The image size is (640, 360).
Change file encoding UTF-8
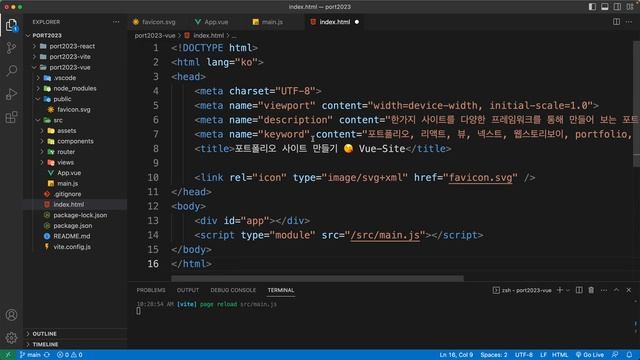coord(524,355)
